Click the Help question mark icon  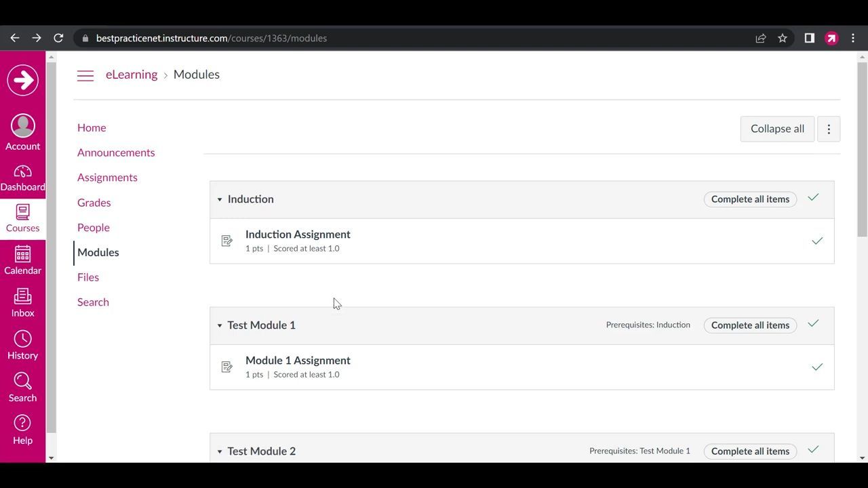click(22, 424)
